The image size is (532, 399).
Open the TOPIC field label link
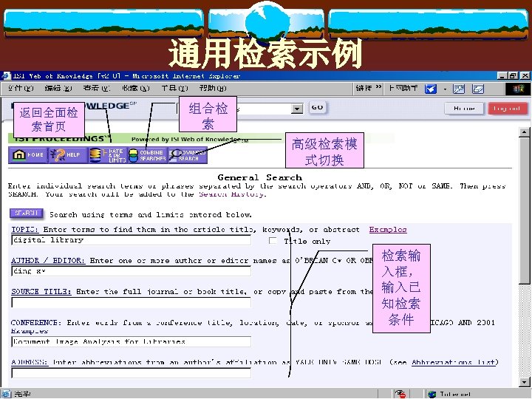(x=25, y=229)
